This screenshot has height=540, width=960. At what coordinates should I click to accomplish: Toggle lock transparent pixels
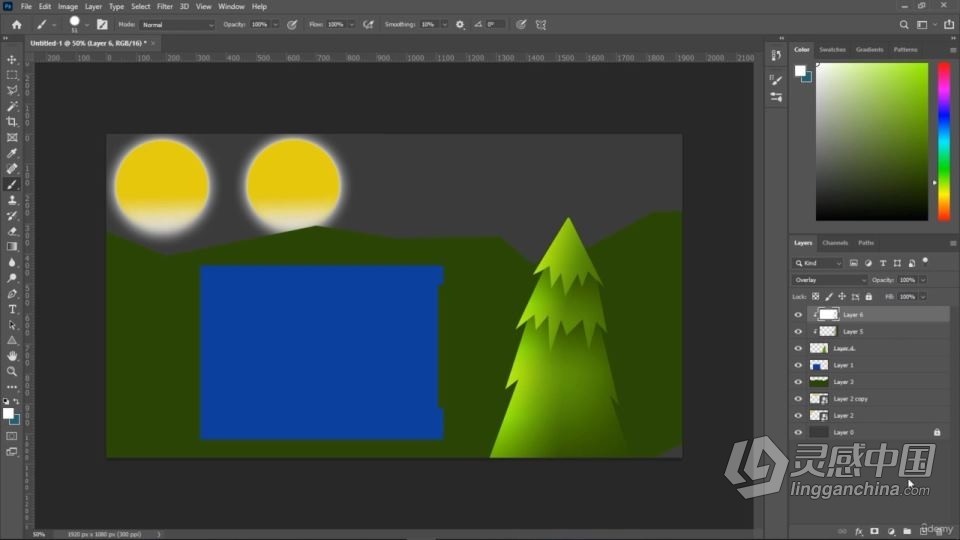816,297
